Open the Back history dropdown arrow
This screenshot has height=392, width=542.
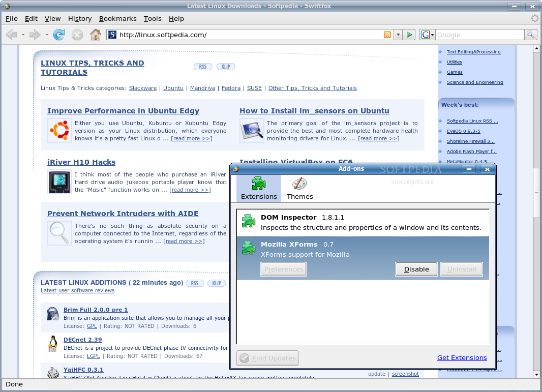coord(23,35)
